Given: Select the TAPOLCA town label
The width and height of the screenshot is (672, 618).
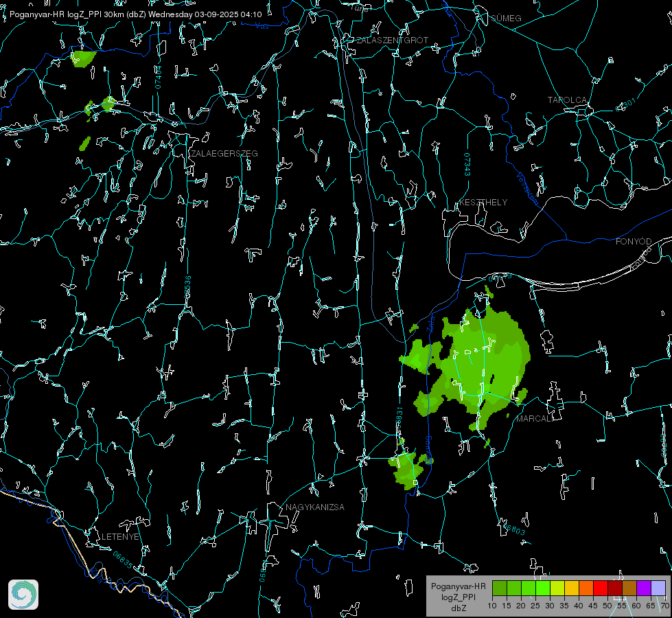Looking at the screenshot, I should coord(568,100).
